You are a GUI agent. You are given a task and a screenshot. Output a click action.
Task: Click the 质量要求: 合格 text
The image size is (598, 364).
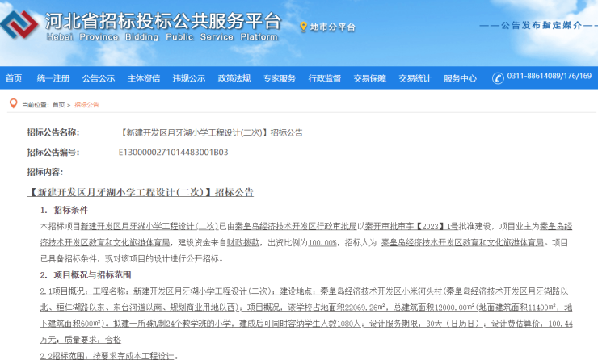(93, 340)
